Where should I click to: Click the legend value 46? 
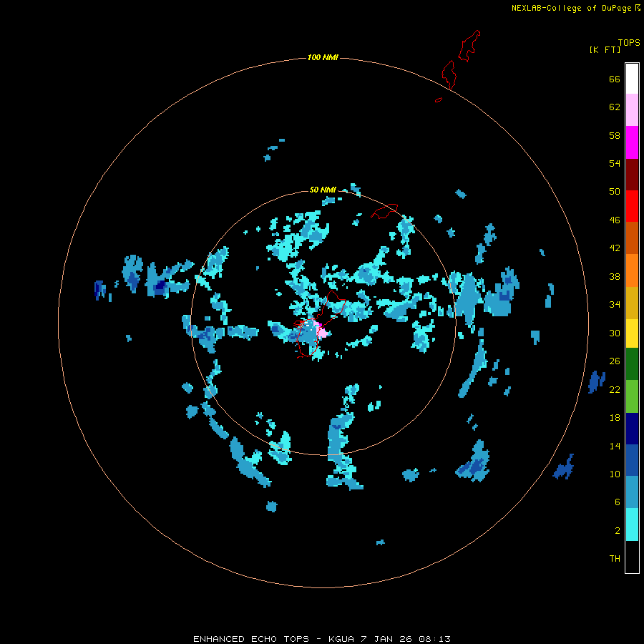615,220
